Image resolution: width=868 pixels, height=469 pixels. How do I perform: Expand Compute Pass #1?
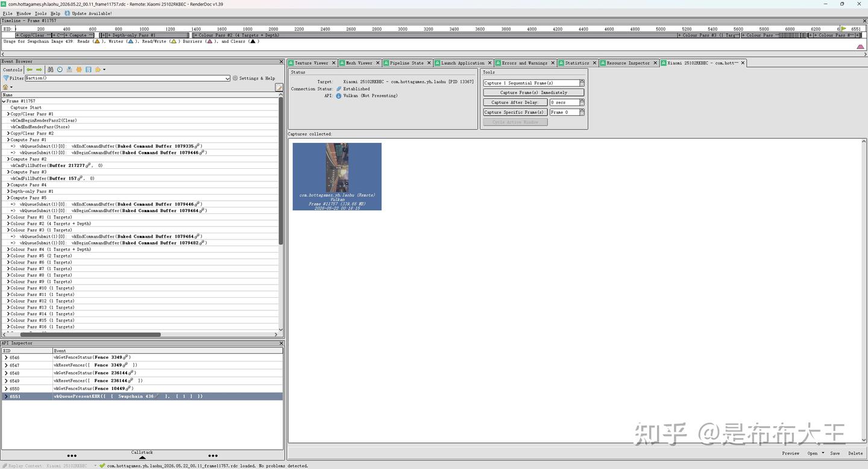8,140
